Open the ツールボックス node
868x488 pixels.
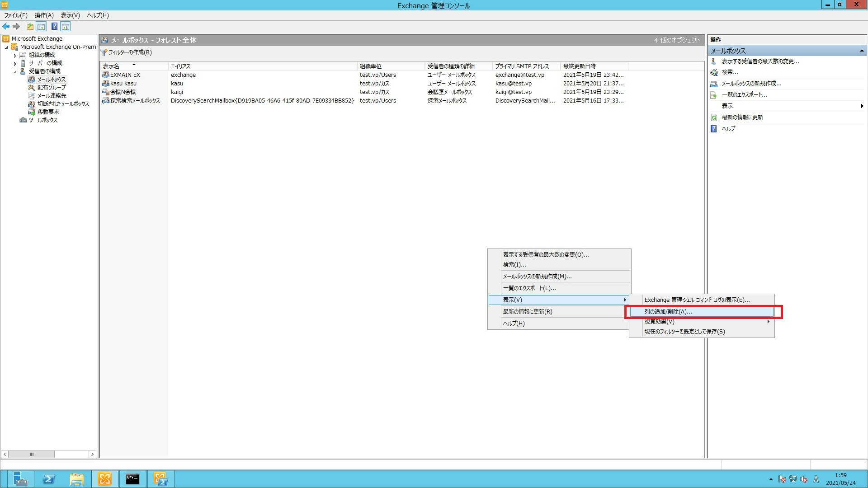[x=43, y=120]
